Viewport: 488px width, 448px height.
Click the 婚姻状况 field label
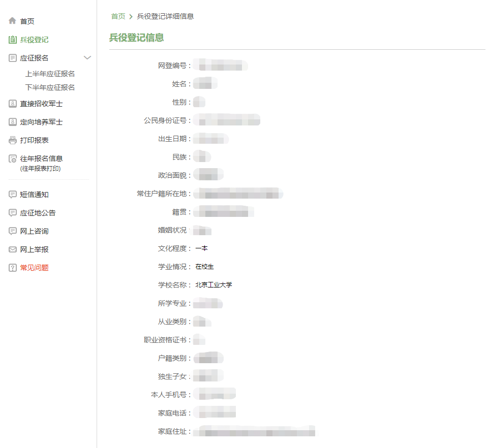point(173,231)
